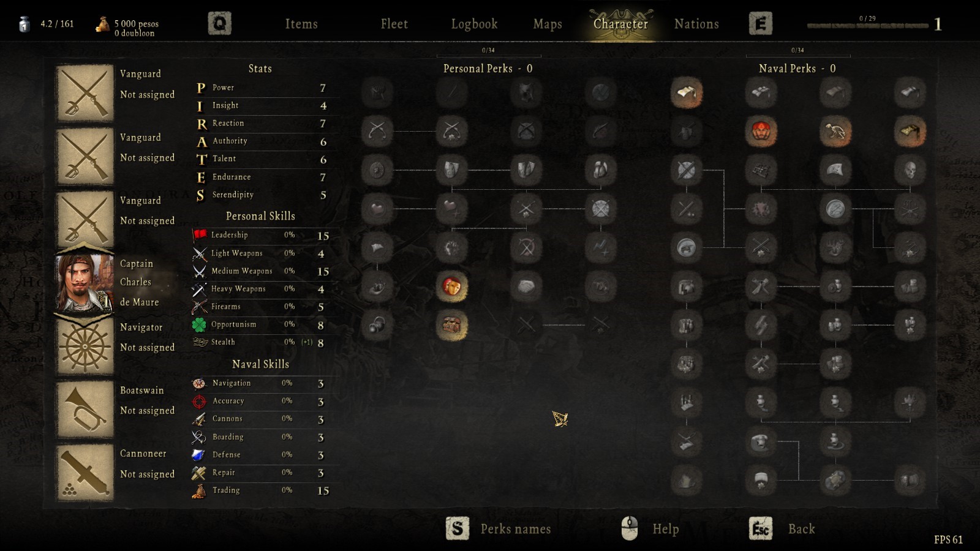Select the treasure chest personal perk icon
The image size is (980, 551).
click(452, 325)
